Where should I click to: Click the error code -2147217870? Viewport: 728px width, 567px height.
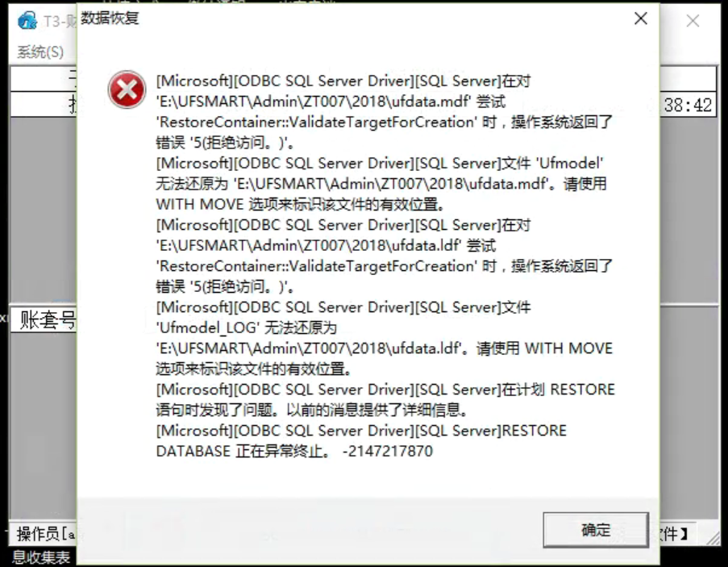(x=388, y=451)
